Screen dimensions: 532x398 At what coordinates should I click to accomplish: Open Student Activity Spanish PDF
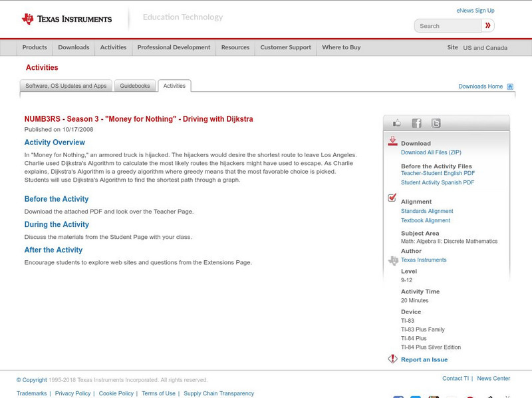click(438, 182)
